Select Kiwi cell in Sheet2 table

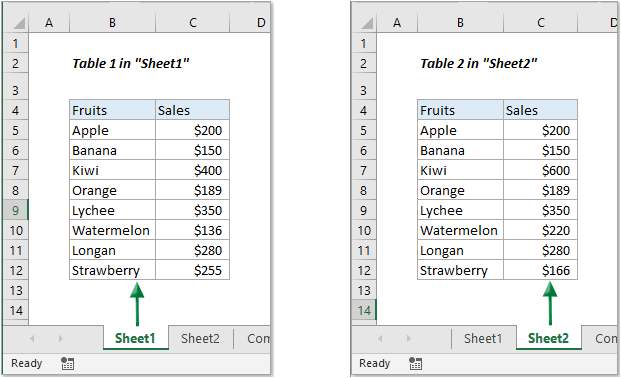coord(460,170)
